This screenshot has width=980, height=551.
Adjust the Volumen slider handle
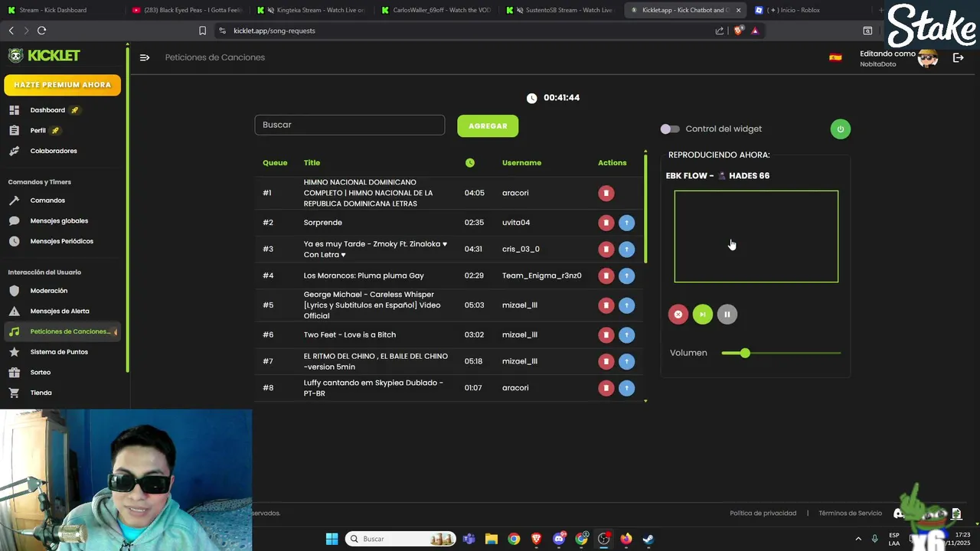745,353
